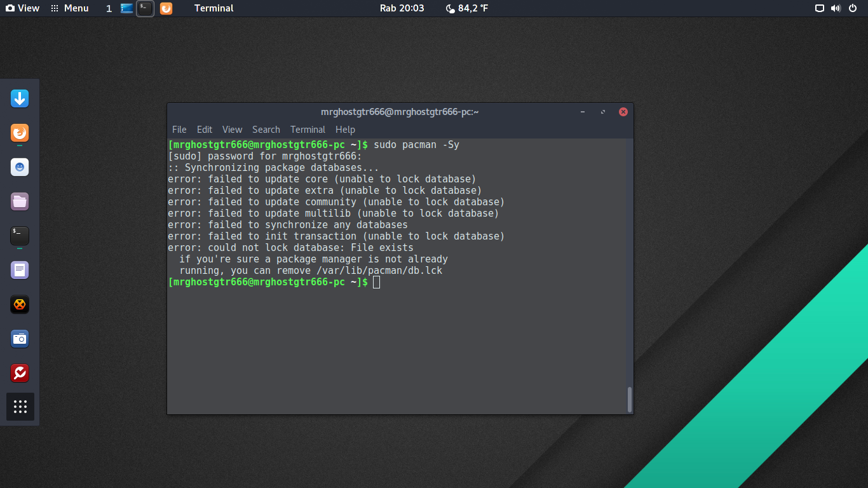This screenshot has height=488, width=868.
Task: Activate the Terminal task icon in the top panel
Action: [146, 8]
